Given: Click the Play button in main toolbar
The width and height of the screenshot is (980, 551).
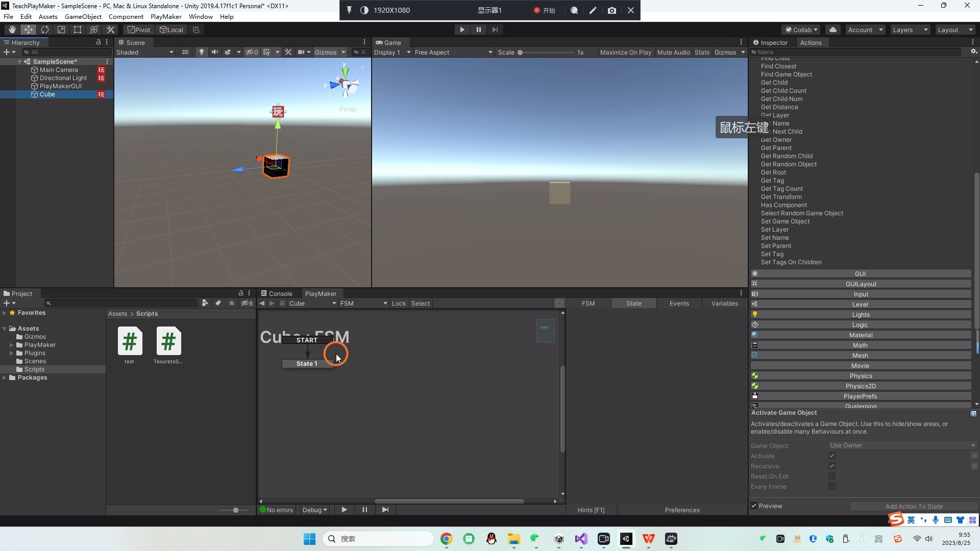Looking at the screenshot, I should (462, 30).
